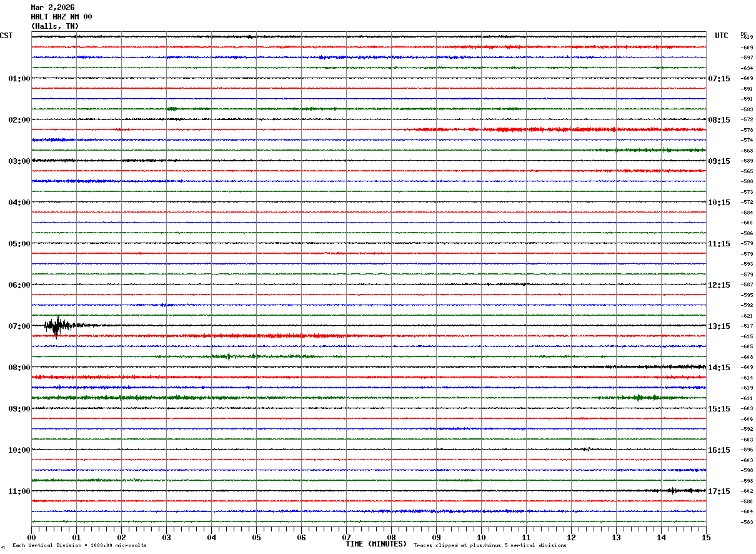Select the station code HALT HHZ NM 00
Viewport: 756px width, 554px height.
pyautogui.click(x=61, y=17)
